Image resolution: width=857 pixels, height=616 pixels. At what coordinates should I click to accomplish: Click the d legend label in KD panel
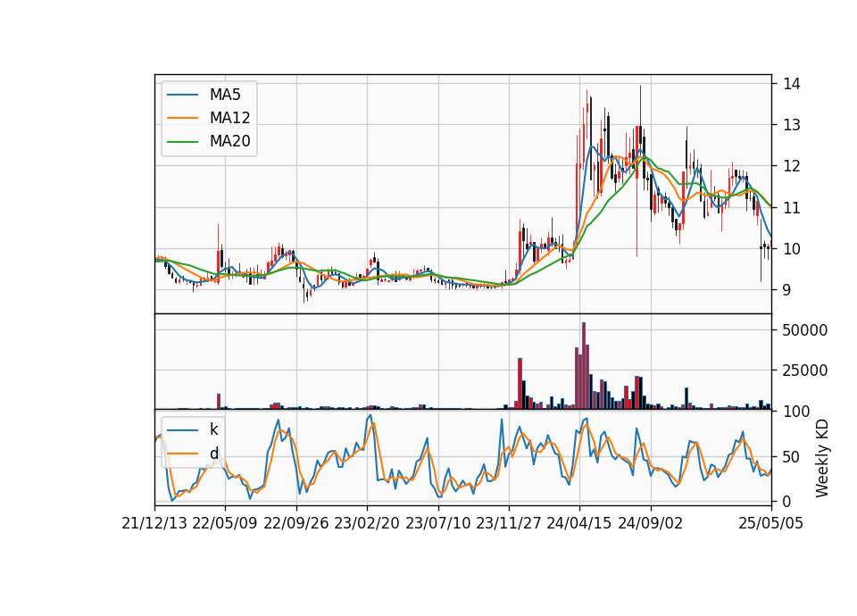pos(213,454)
